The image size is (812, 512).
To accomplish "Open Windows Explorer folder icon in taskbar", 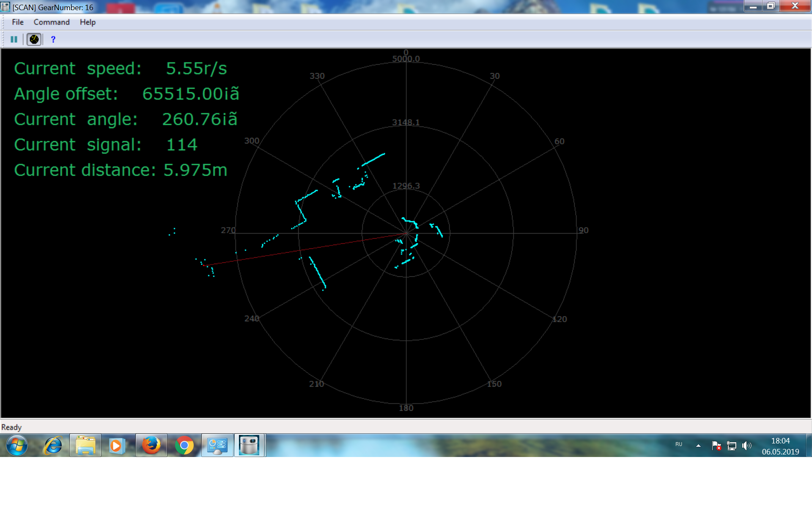I will tap(85, 445).
